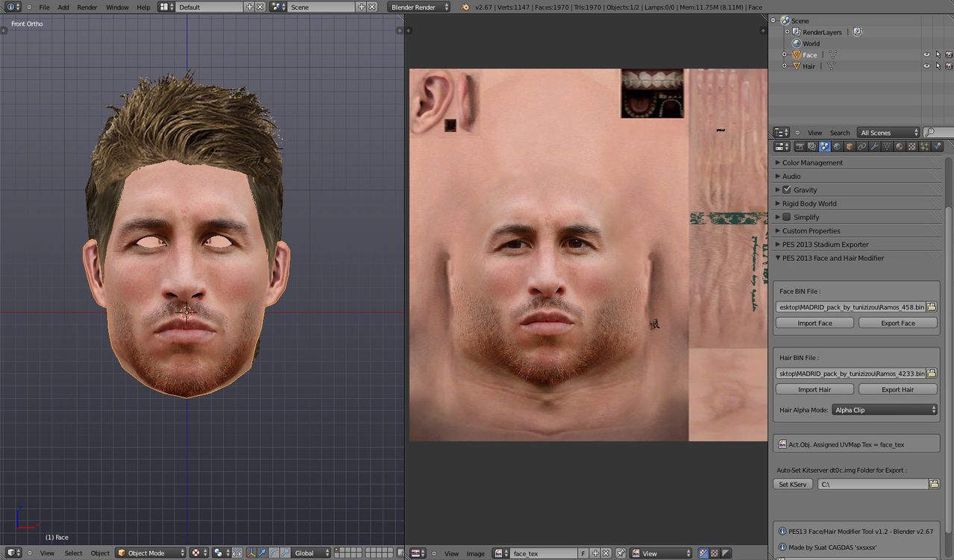Image resolution: width=954 pixels, height=560 pixels.
Task: Click the Kitserver folder path field
Action: point(873,485)
